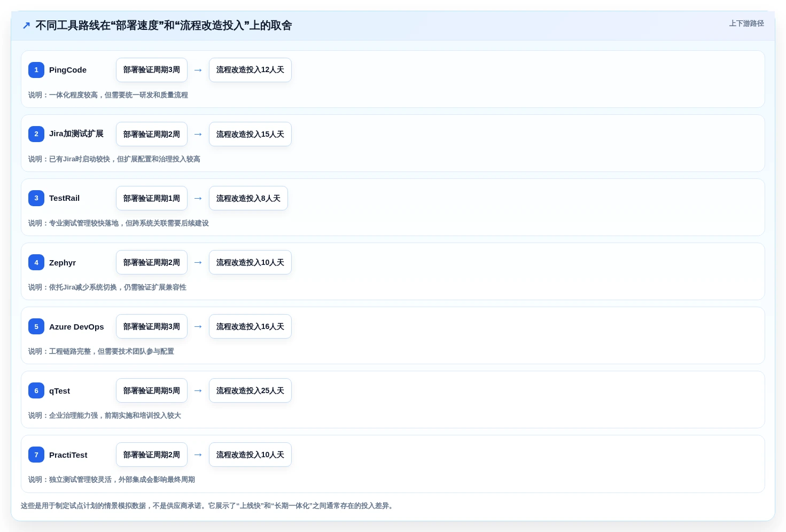Click the footer disclaimer about 情景模拟数据

tap(208, 506)
